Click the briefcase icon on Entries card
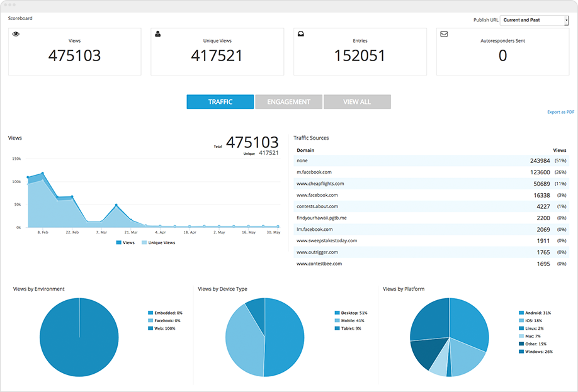 coord(301,35)
